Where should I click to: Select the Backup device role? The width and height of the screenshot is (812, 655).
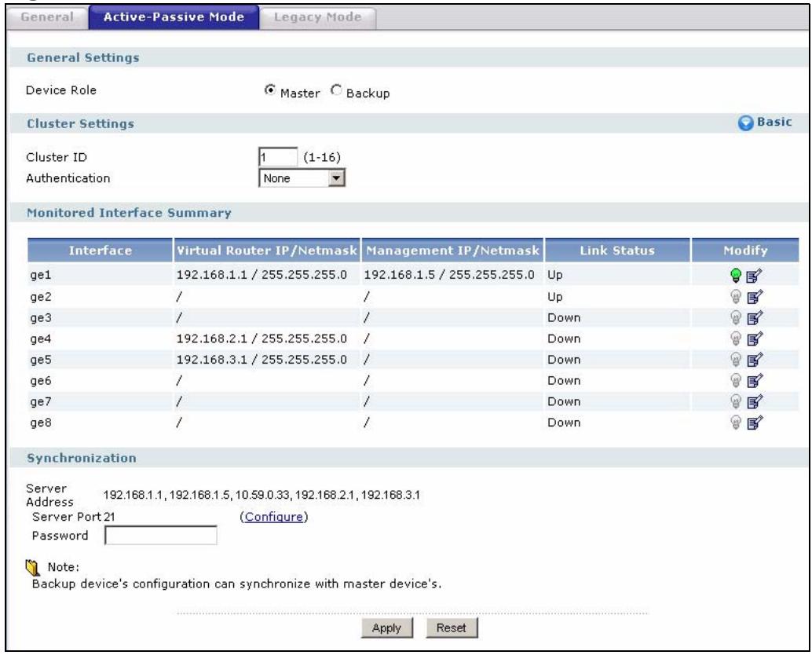tap(336, 90)
